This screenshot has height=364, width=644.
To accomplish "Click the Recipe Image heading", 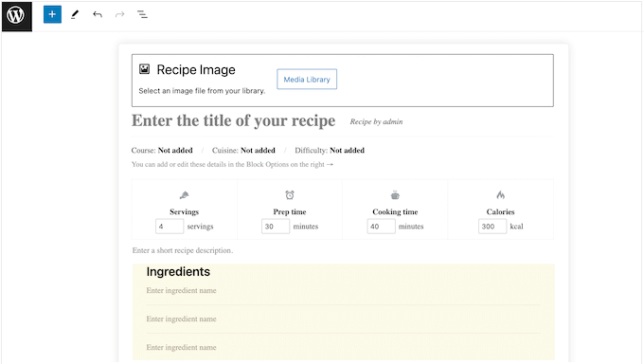I will pyautogui.click(x=196, y=69).
